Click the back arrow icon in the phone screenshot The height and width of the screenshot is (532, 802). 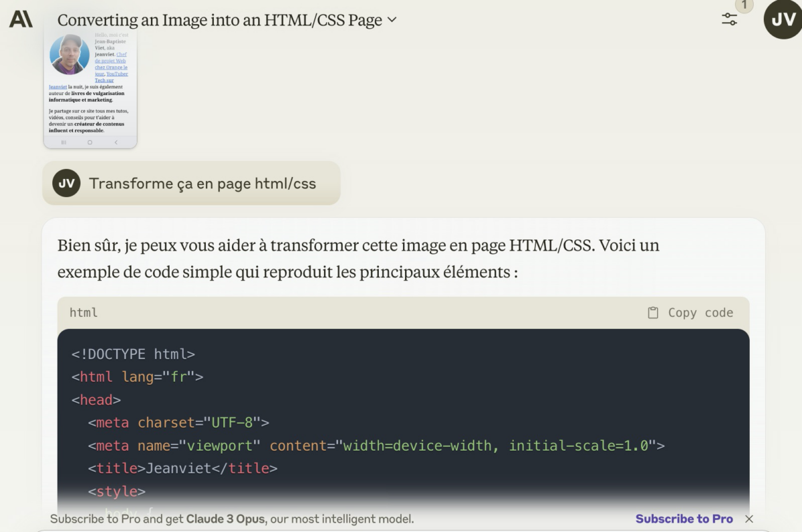[x=115, y=142]
